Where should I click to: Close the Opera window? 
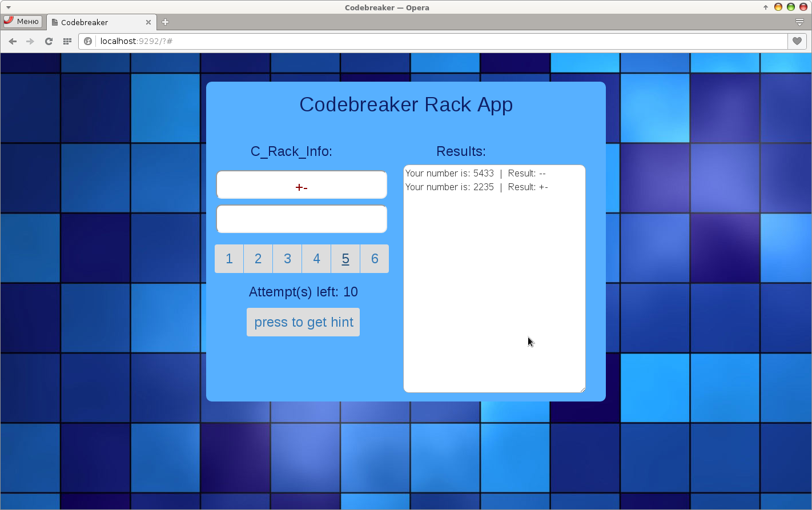click(x=803, y=7)
